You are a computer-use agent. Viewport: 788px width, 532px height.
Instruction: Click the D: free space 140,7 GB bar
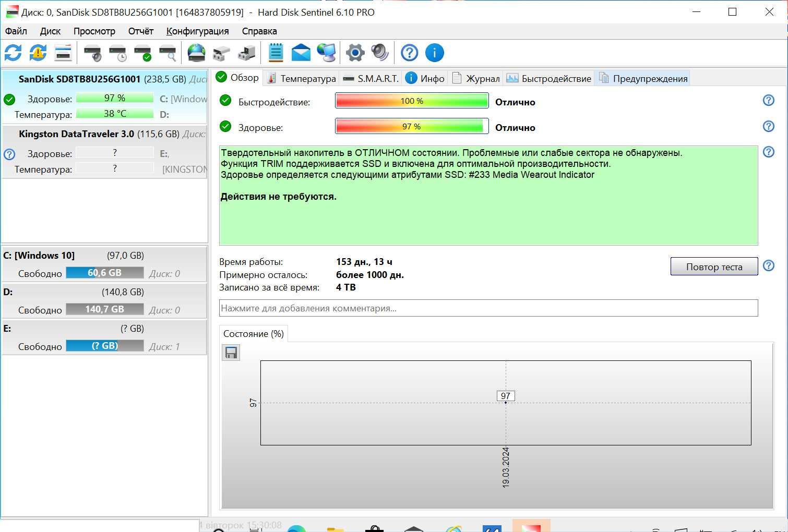click(105, 309)
